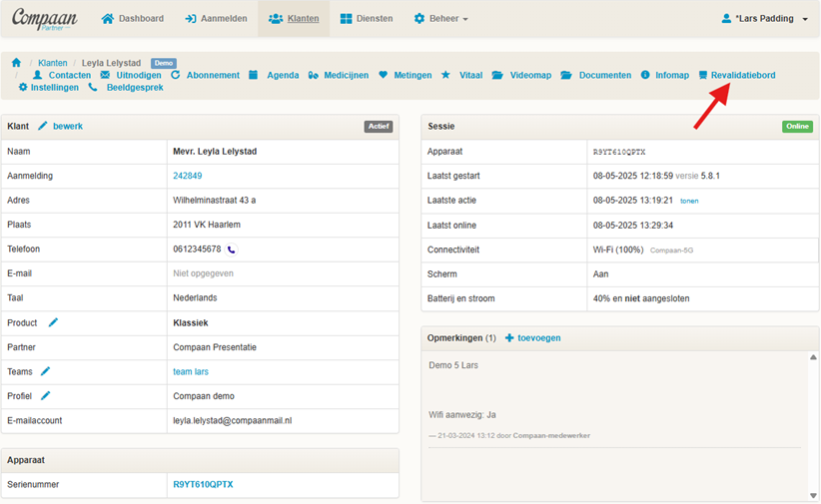821x504 pixels.
Task: Open Metingen via the heart icon
Action: tap(384, 75)
